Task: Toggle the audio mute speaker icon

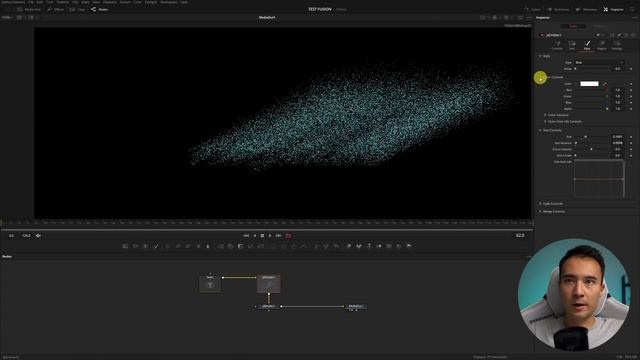Action: 38,236
